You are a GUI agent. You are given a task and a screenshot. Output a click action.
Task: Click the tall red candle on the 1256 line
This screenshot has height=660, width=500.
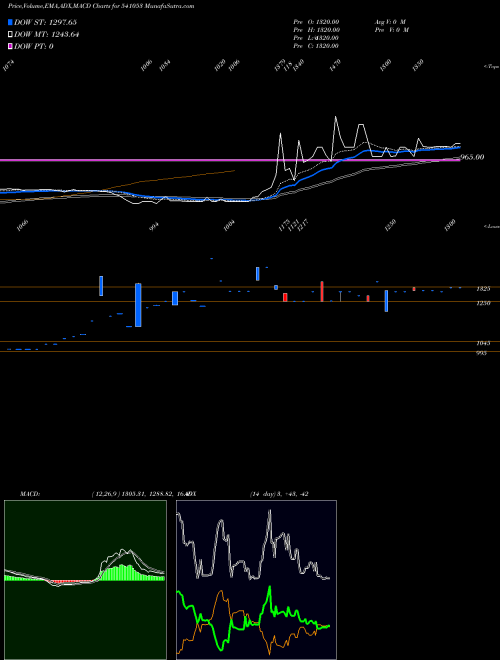322,291
